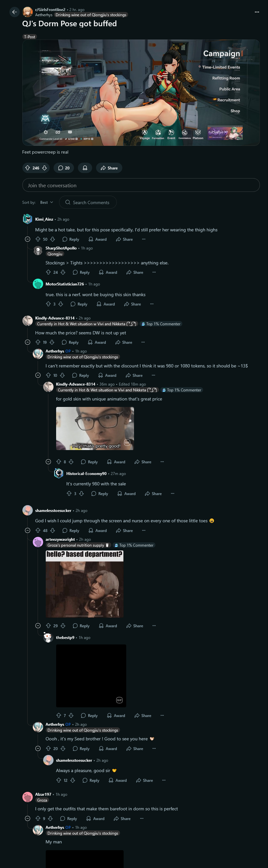The image size is (268, 868).
Task: Collapse the Kindly-Advance-8314 comment thread
Action: 28,342
